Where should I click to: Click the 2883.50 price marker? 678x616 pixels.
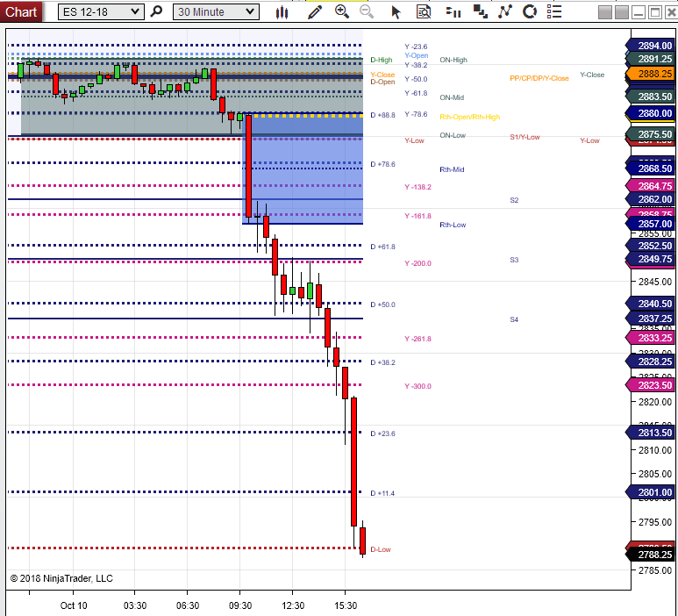pyautogui.click(x=650, y=97)
